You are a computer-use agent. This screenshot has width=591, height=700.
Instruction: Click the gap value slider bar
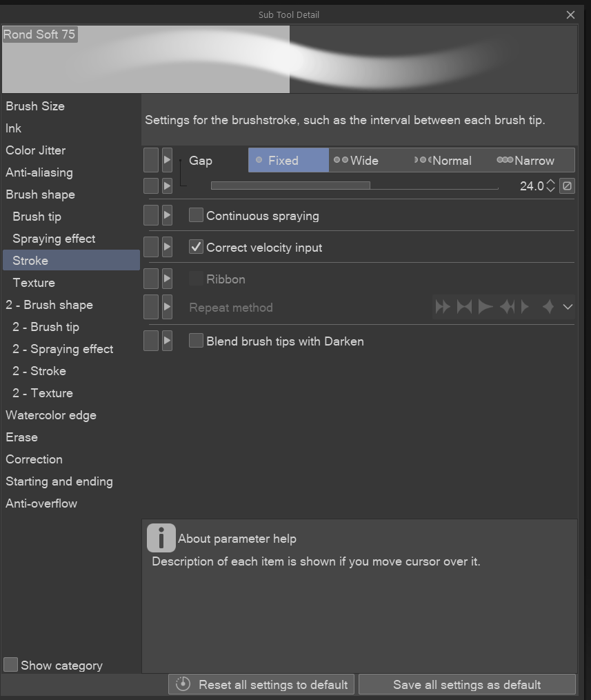point(354,186)
